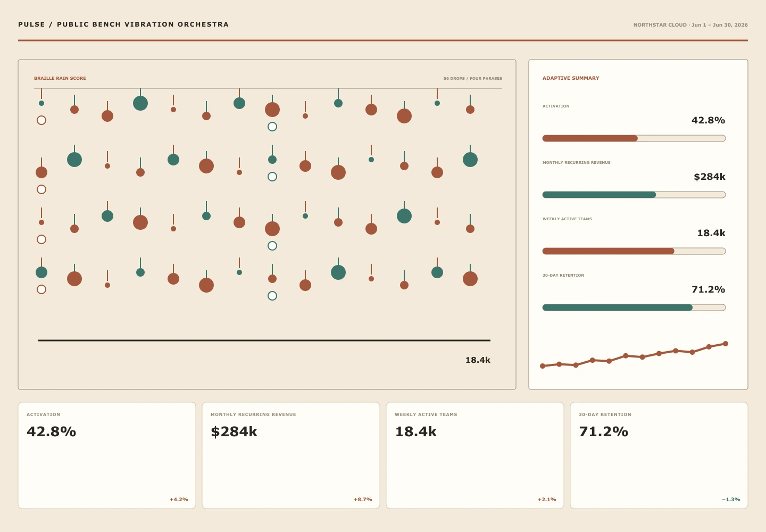Click the '+8.7%' change on the revenue card
766x532 pixels.
click(x=363, y=500)
